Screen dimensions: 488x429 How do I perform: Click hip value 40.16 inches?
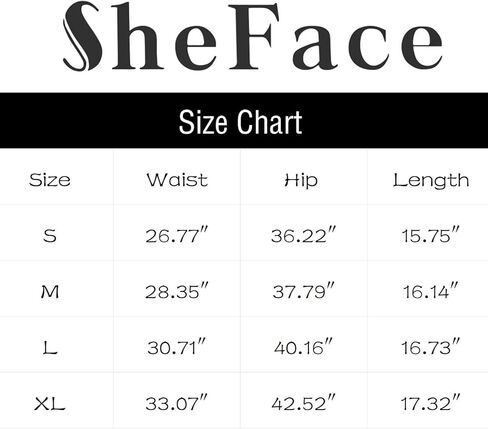[x=303, y=347]
